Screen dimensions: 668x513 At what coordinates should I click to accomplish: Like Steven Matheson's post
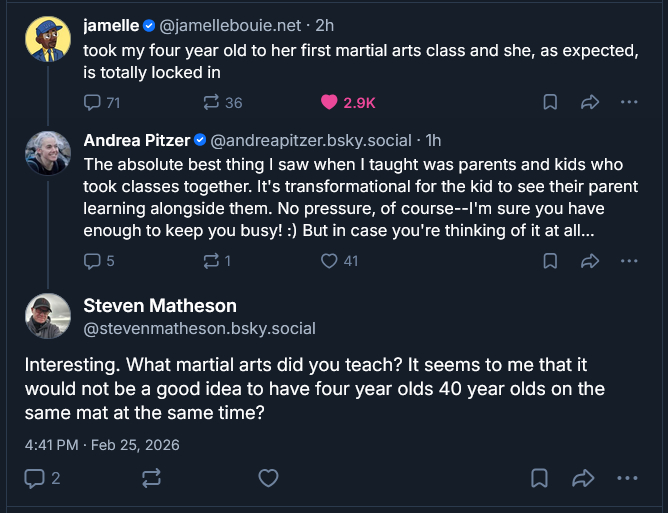tap(268, 478)
